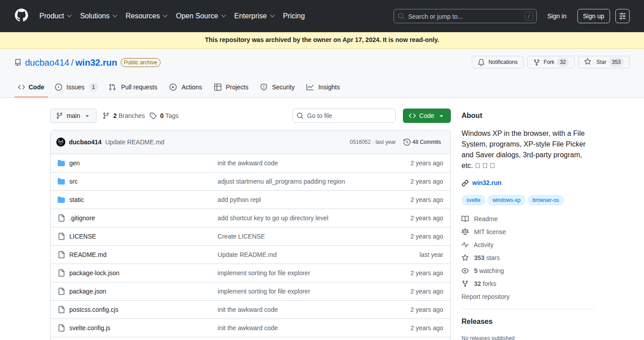Click the star icon beside 353 stars
The width and height of the screenshot is (644, 340).
point(465,258)
